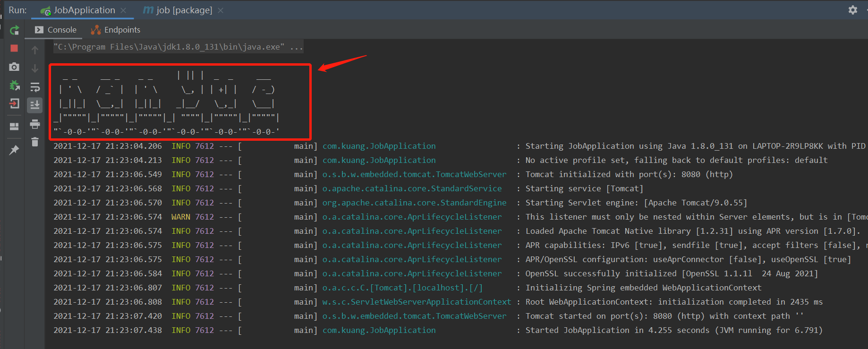Click o.apache.catalina.core.StandardService class name
The width and height of the screenshot is (868, 349).
(x=412, y=188)
